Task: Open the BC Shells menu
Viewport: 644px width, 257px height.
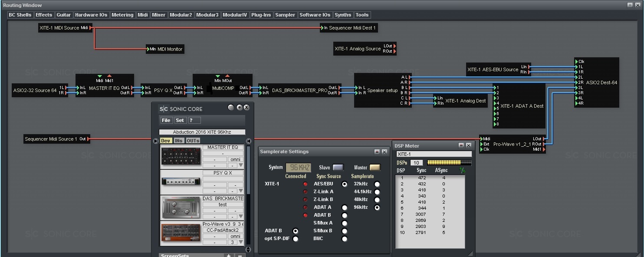Action: pos(20,15)
